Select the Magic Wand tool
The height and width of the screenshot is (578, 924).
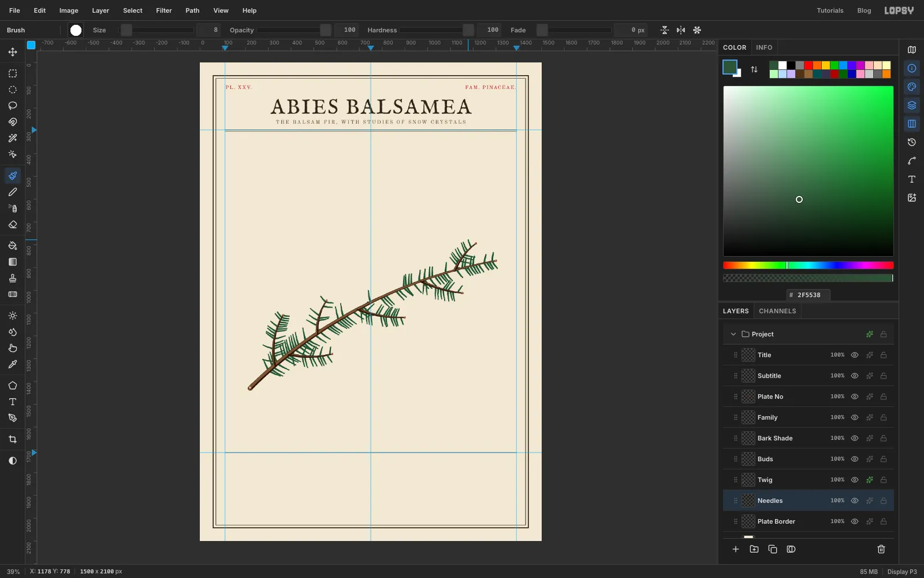coord(13,138)
